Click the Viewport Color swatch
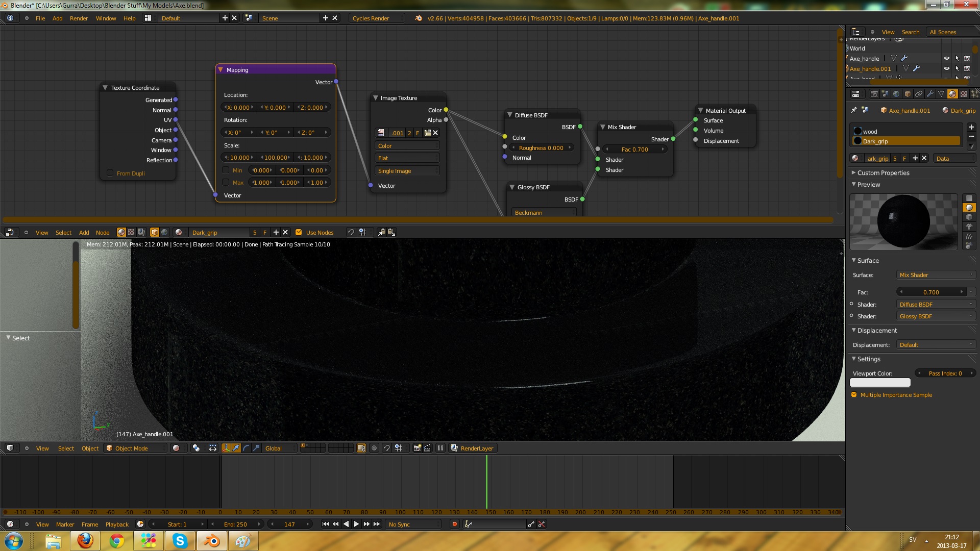 (880, 382)
